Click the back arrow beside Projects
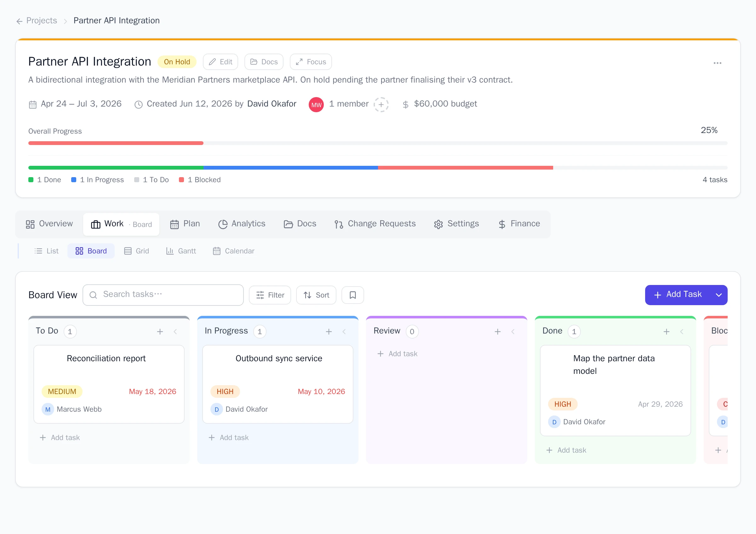This screenshot has height=534, width=756. (20, 21)
